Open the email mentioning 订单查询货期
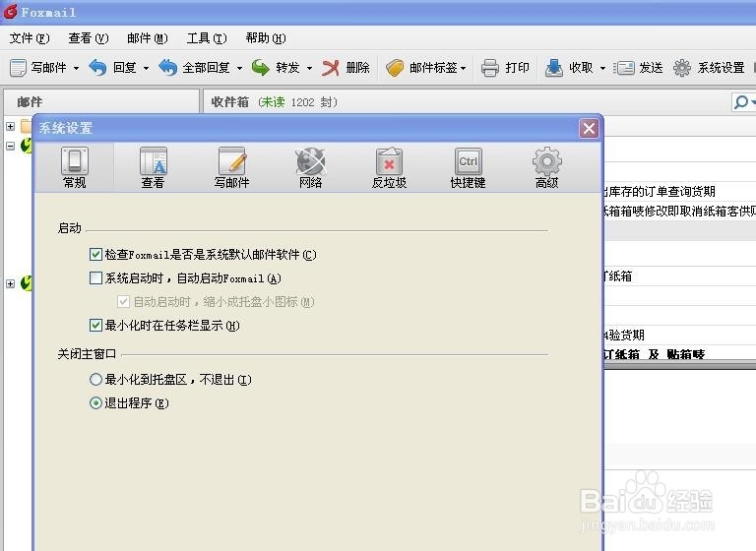Viewport: 756px width, 551px height. [680, 192]
